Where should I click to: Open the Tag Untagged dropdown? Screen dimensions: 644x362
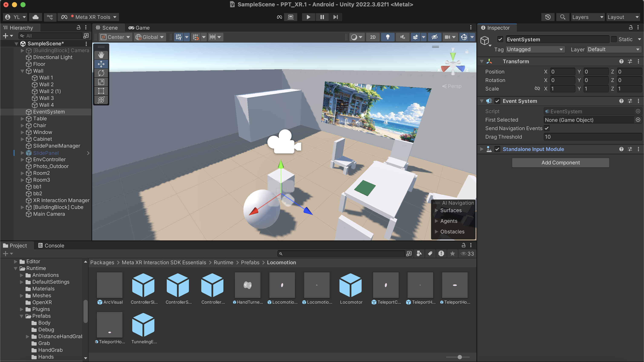535,49
